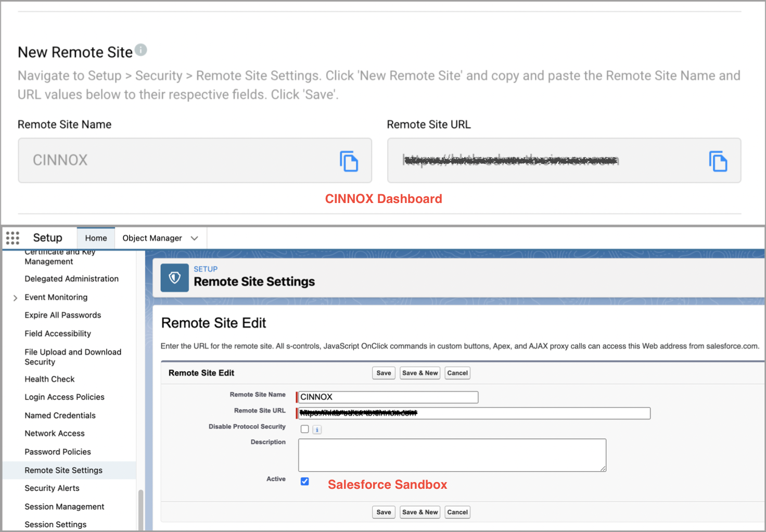This screenshot has width=766, height=532.
Task: Focus the Remote Site Name input field
Action: tap(388, 397)
